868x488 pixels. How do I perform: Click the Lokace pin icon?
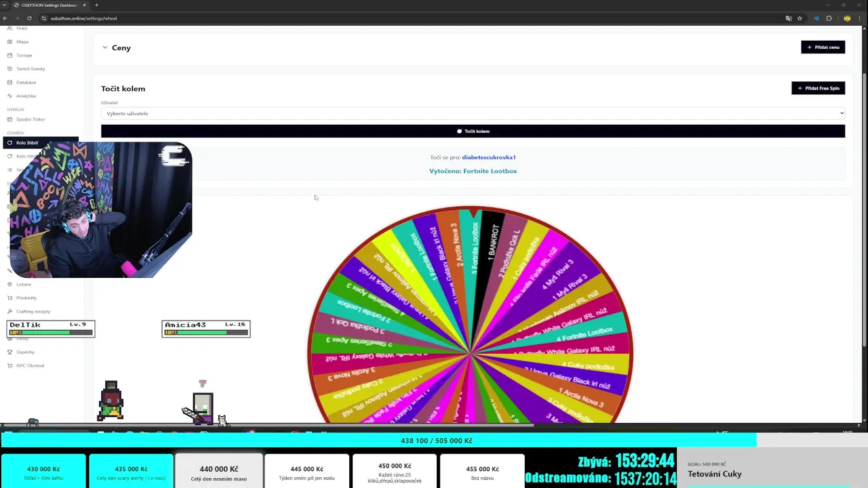point(9,284)
